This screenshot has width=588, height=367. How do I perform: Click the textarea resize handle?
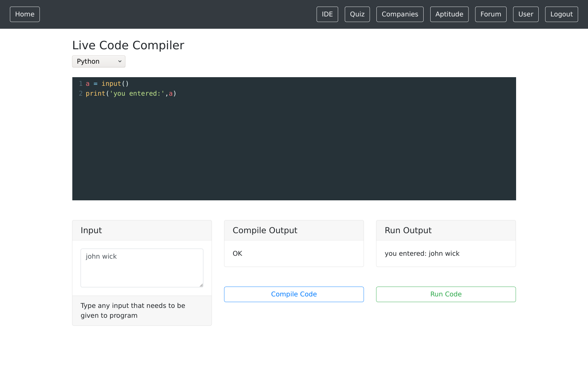pyautogui.click(x=201, y=285)
